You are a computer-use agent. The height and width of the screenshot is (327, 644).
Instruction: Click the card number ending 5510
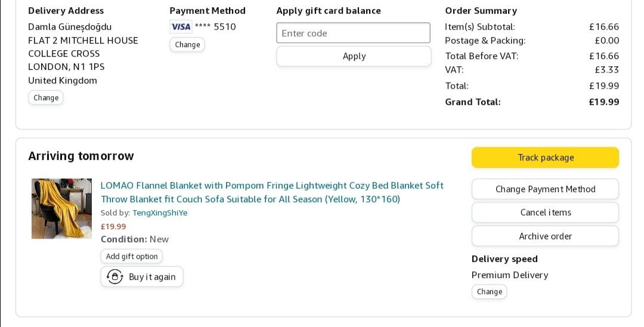(215, 27)
